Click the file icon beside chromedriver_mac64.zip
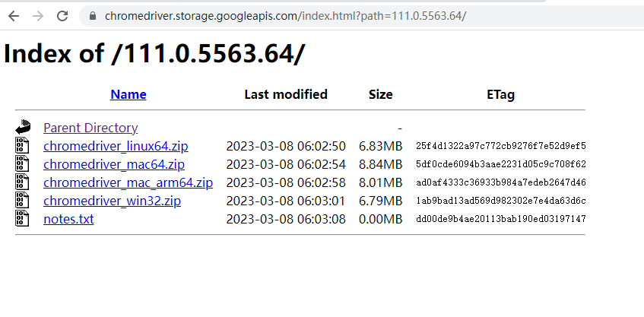This screenshot has width=644, height=317. click(x=22, y=163)
